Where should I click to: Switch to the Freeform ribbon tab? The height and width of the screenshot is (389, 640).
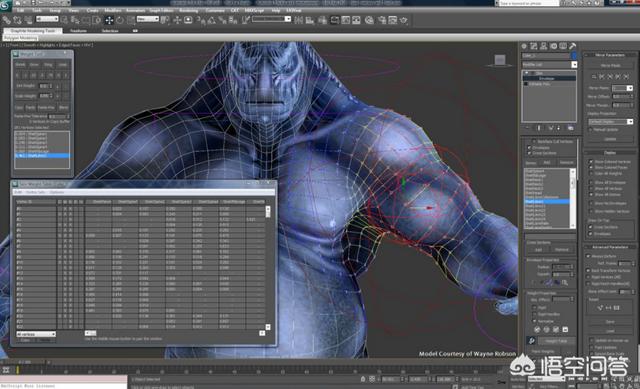78,31
